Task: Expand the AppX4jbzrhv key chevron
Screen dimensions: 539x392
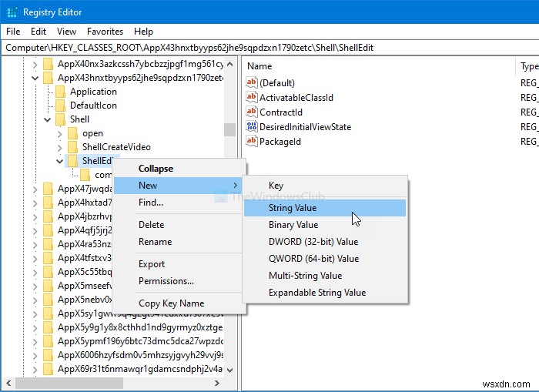Action: click(x=35, y=217)
